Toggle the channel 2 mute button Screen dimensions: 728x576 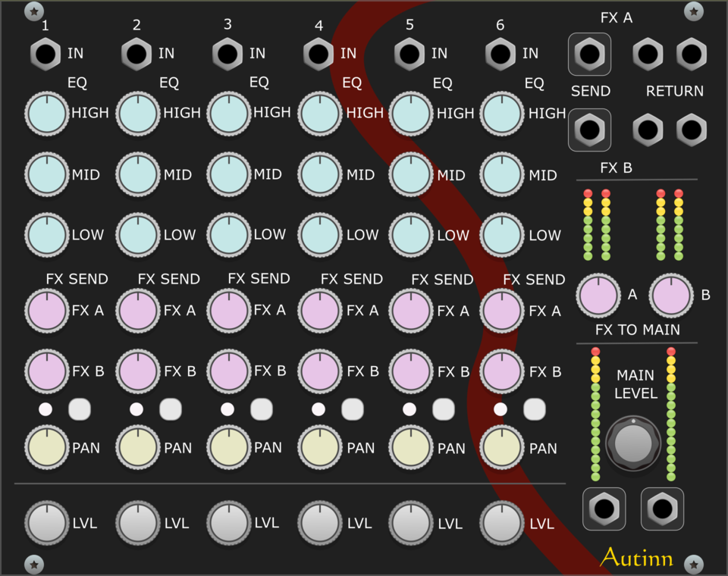click(x=171, y=409)
